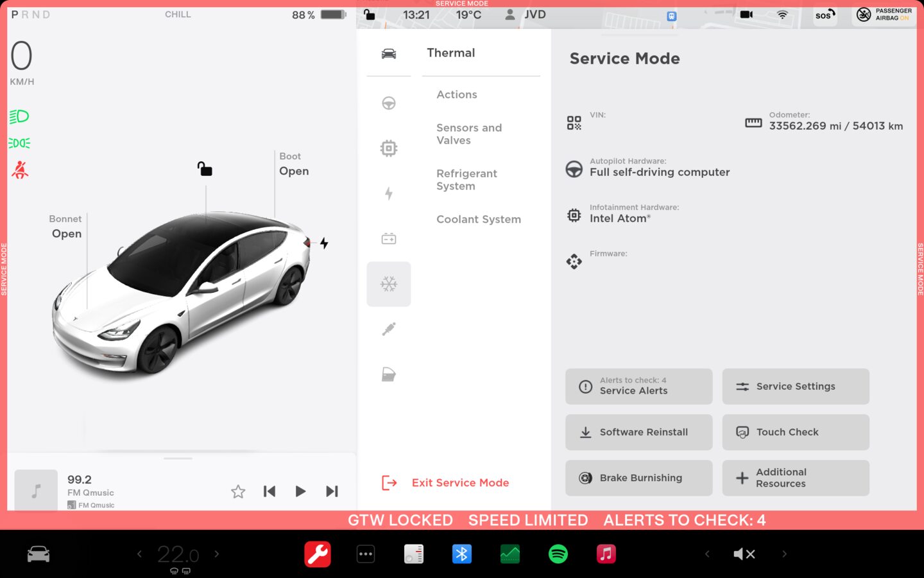Select the processor chip sidebar icon
The image size is (924, 578).
389,148
